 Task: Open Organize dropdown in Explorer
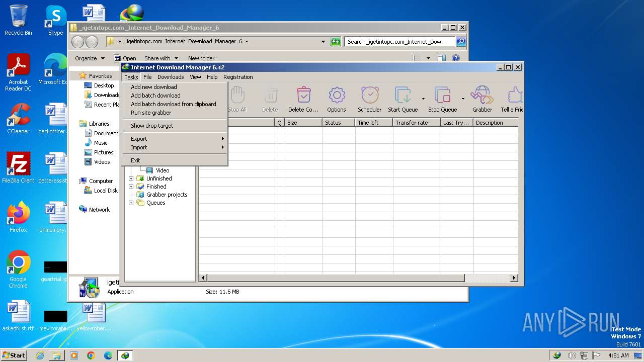pyautogui.click(x=90, y=58)
